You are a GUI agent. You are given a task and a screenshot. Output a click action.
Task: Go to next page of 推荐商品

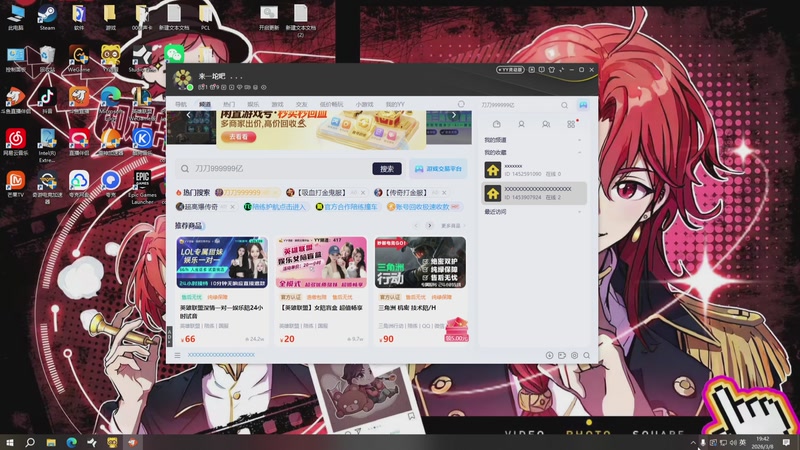click(430, 226)
